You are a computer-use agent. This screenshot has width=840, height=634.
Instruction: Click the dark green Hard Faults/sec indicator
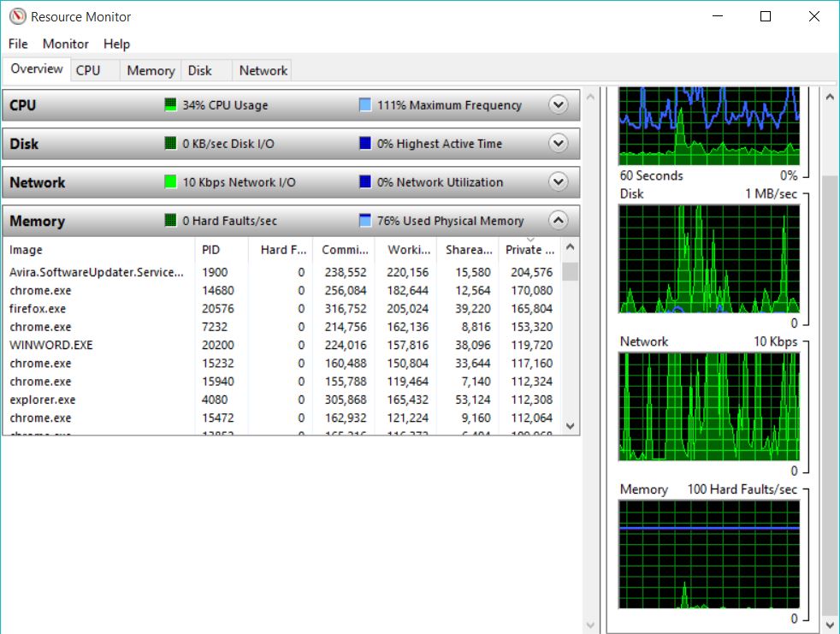pyautogui.click(x=170, y=220)
